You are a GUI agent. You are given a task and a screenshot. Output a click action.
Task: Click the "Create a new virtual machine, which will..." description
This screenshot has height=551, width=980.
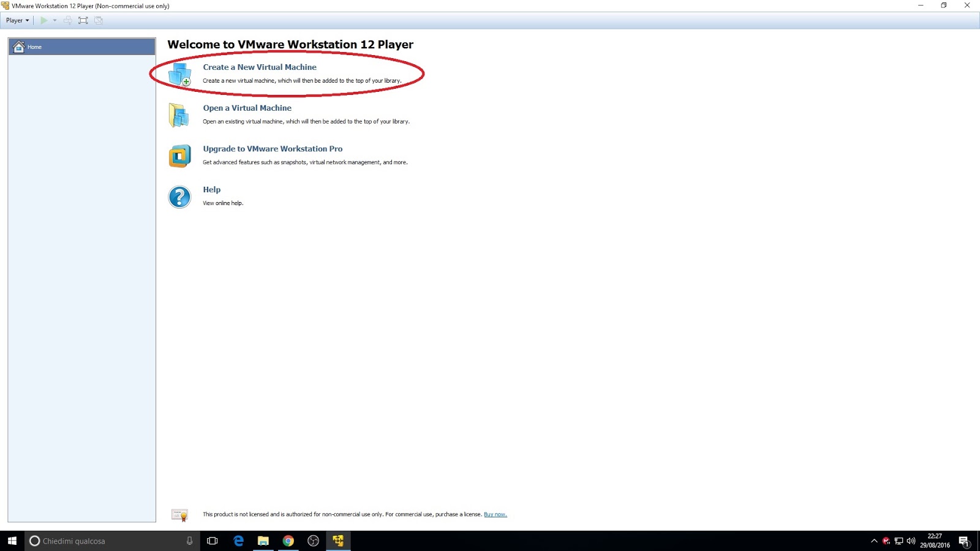click(302, 81)
